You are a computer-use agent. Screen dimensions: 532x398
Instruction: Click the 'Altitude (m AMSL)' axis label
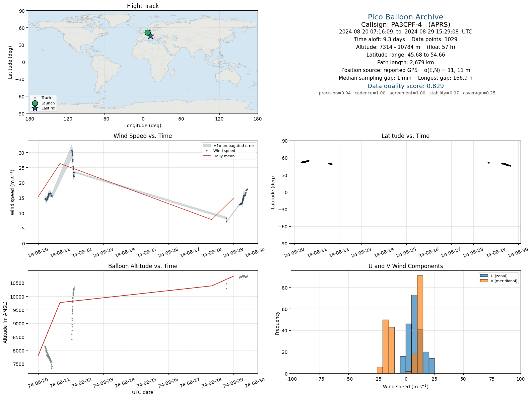coord(5,322)
